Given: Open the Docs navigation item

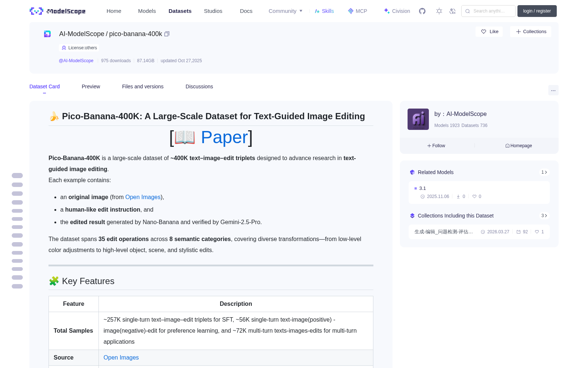Looking at the screenshot, I should point(246,11).
